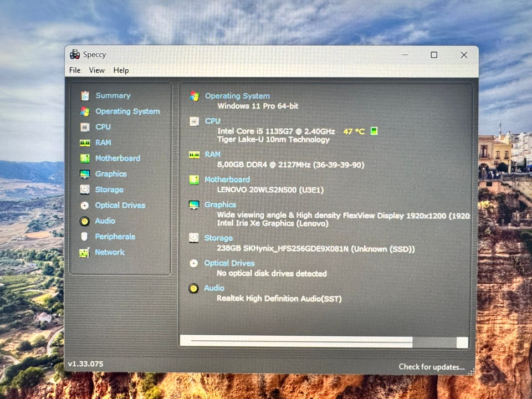Click the Storage heading link in summary
532x399 pixels.
218,238
